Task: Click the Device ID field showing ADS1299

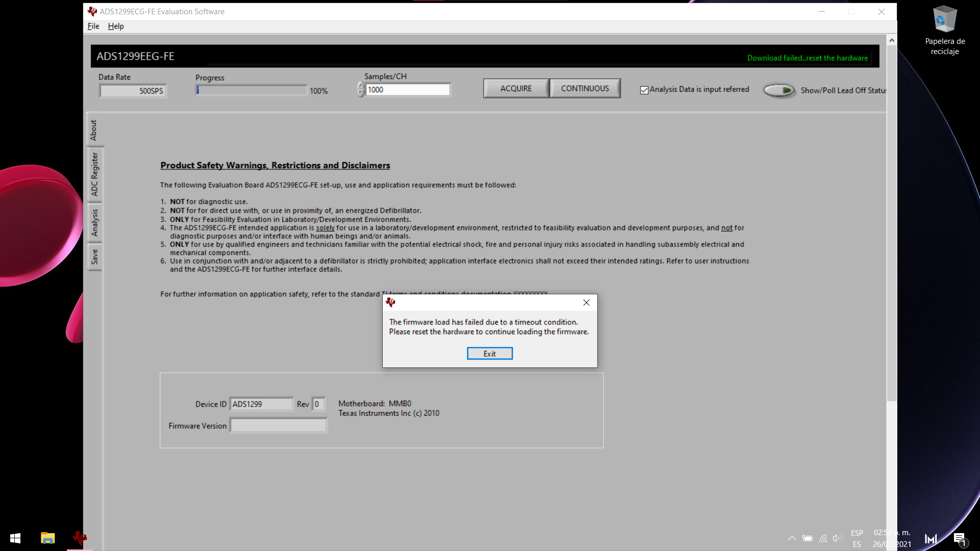Action: point(261,404)
